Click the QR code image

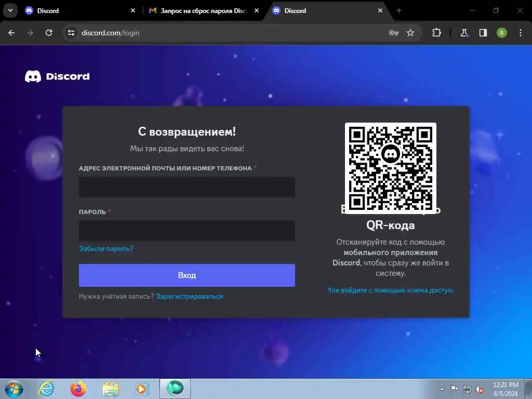[391, 168]
